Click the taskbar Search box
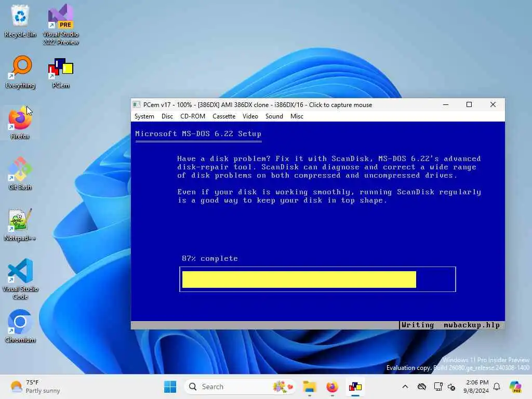532x399 pixels. [x=240, y=387]
